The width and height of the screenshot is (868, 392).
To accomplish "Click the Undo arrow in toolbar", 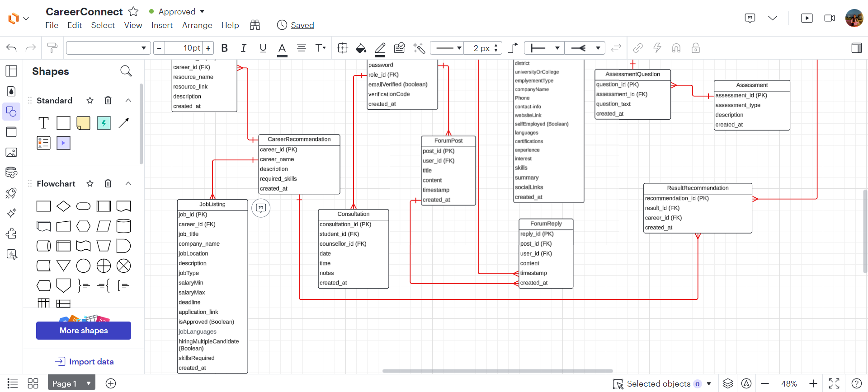I will click(12, 48).
